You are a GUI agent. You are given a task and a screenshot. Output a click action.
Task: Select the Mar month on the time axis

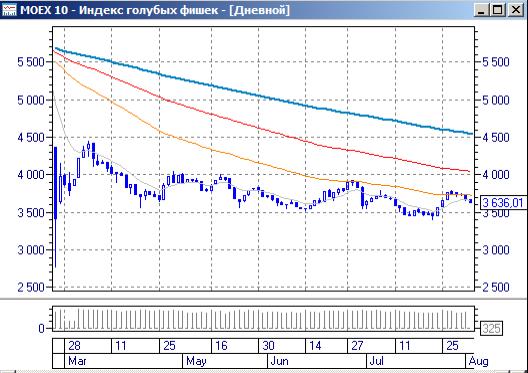tap(77, 361)
